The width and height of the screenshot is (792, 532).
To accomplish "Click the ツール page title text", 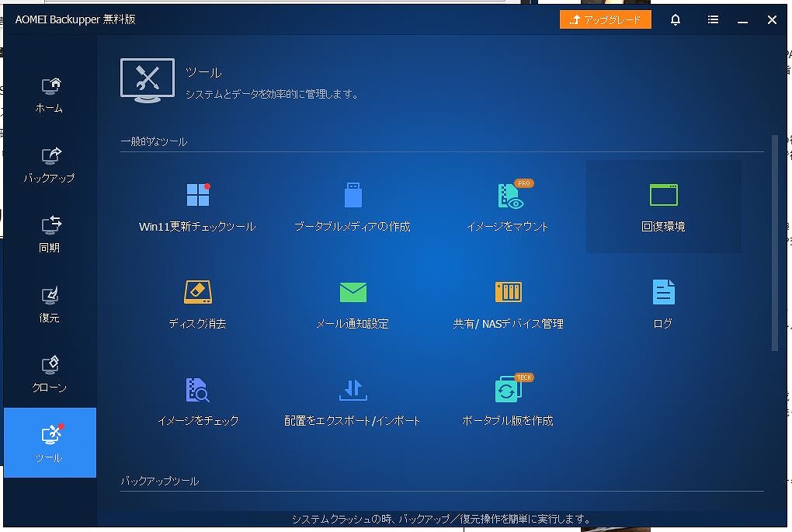I will click(x=203, y=72).
